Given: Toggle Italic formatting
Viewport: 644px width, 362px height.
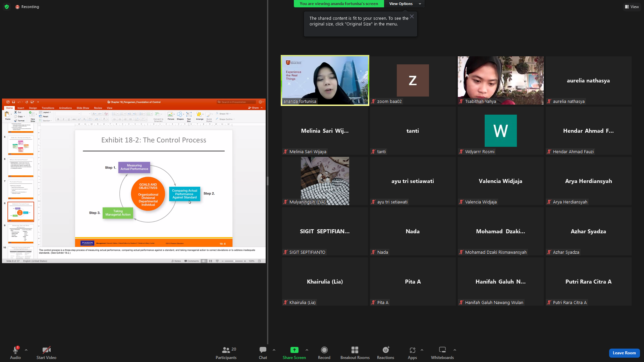Looking at the screenshot, I should 63,119.
